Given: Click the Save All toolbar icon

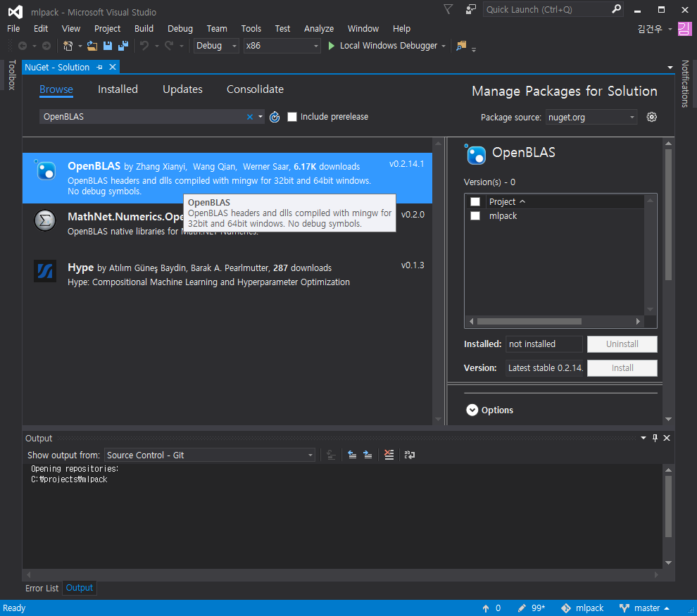Looking at the screenshot, I should [x=123, y=46].
